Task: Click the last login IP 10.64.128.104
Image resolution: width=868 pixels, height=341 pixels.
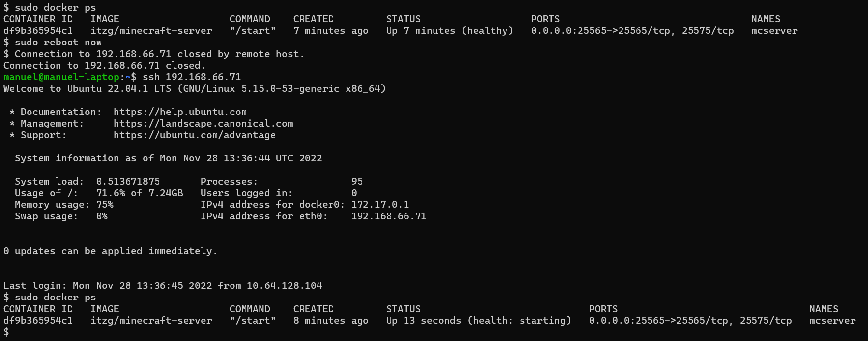Action: click(x=284, y=286)
